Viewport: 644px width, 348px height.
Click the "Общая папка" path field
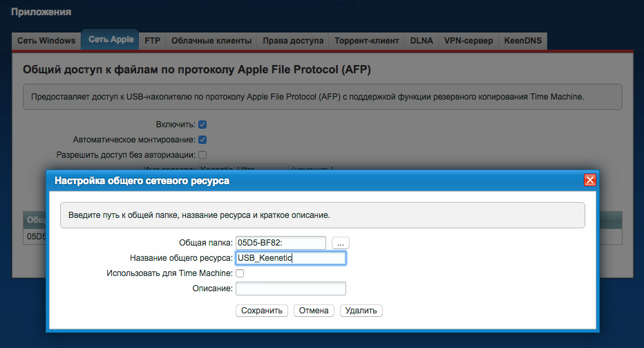coord(281,243)
